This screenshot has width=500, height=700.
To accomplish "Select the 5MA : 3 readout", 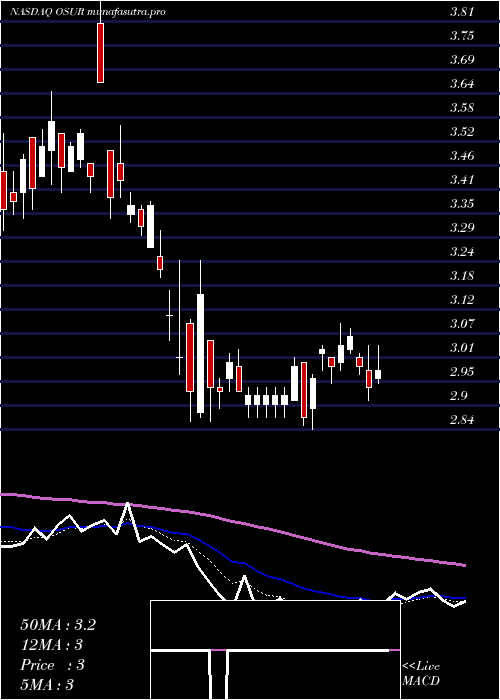I will pos(46,685).
